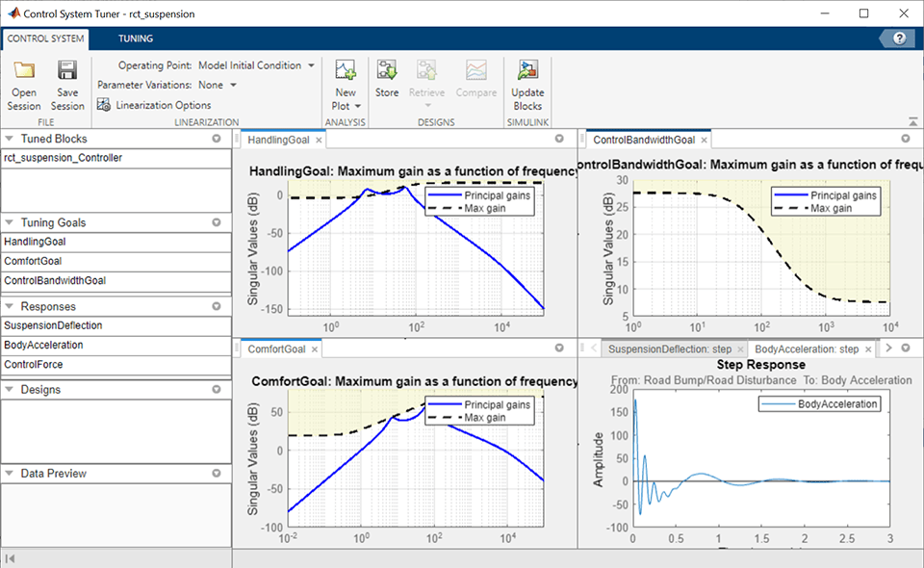This screenshot has height=568, width=924.
Task: Close the ComfortGoal tab
Action: coord(315,349)
